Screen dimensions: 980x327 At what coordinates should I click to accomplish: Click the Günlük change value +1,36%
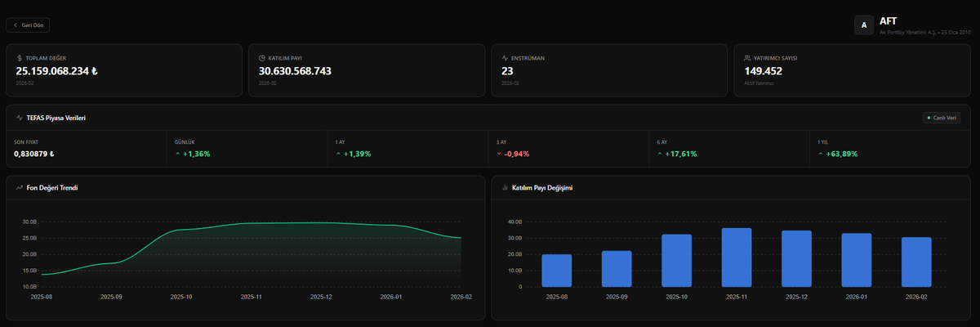click(x=197, y=154)
